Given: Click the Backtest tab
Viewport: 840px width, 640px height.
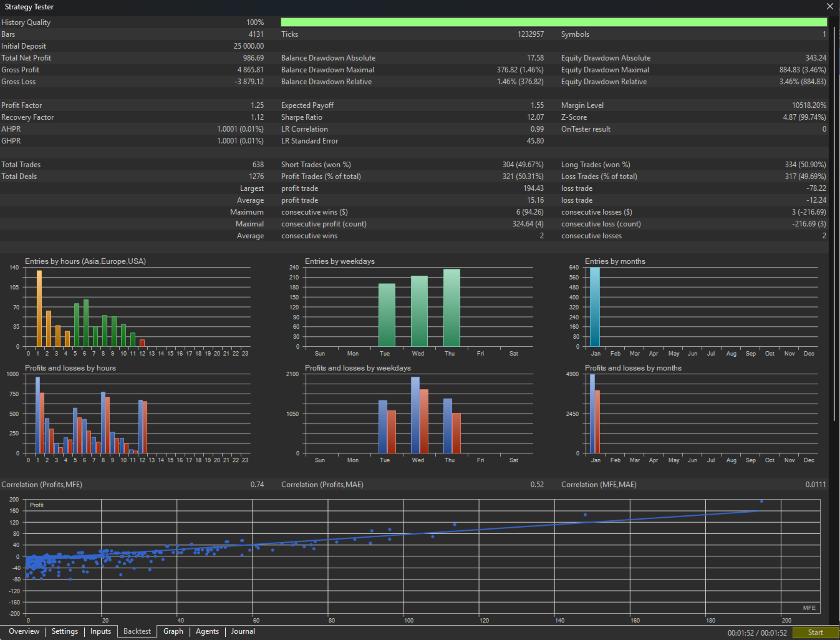Looking at the screenshot, I should (x=137, y=631).
